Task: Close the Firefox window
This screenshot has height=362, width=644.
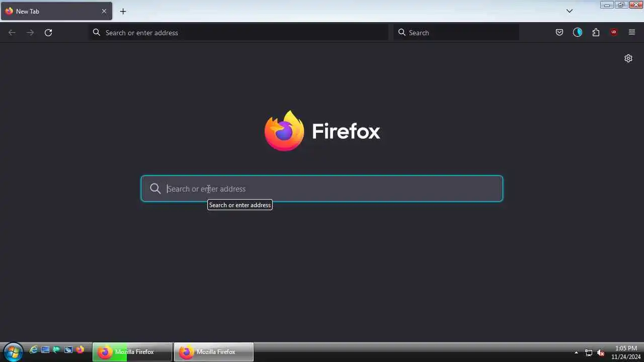Action: pos(635,5)
